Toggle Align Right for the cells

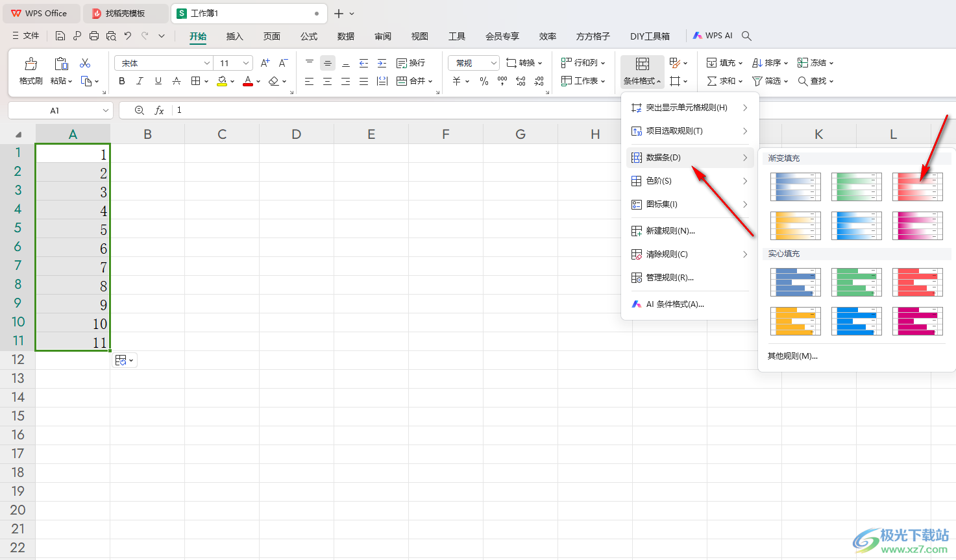pyautogui.click(x=346, y=81)
